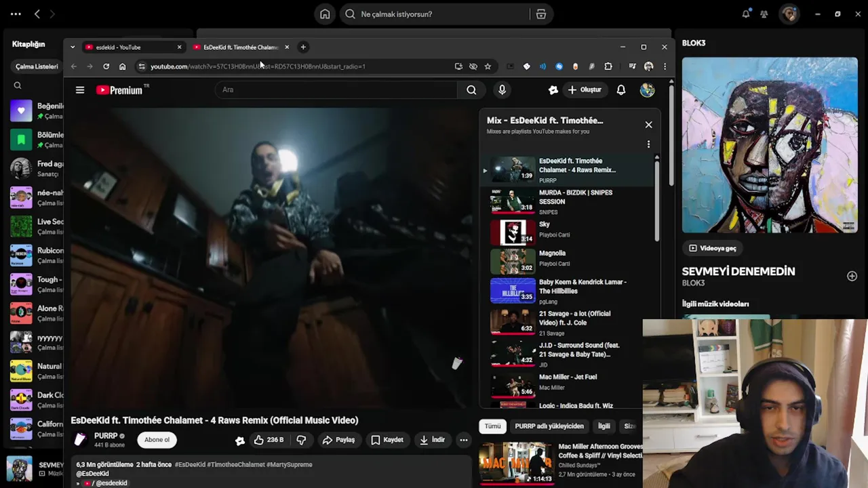868x488 pixels.
Task: Open the PURRP channel avatar
Action: 80,440
